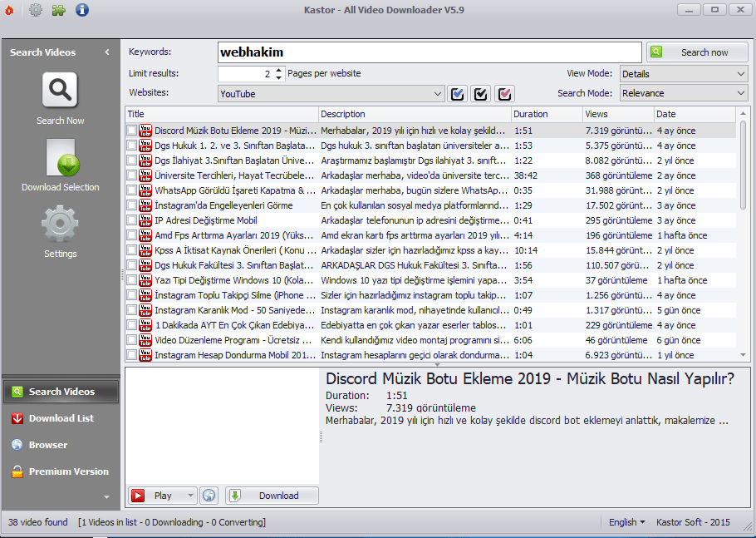Open the large gear Settings icon in the sidebar

click(x=60, y=224)
